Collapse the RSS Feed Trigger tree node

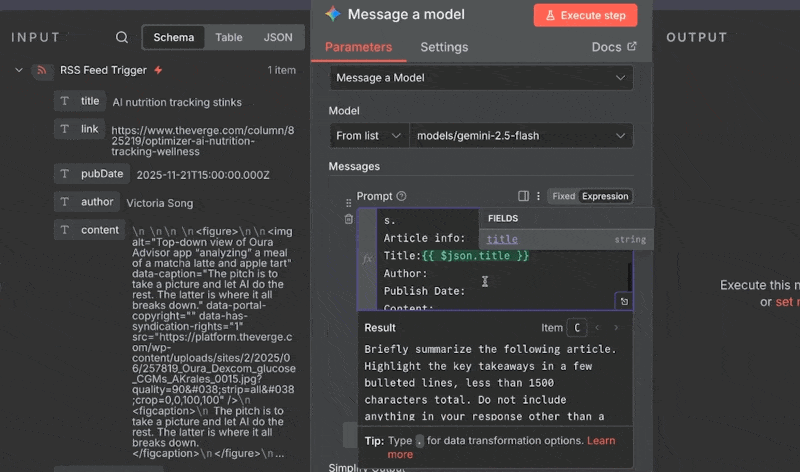point(19,70)
